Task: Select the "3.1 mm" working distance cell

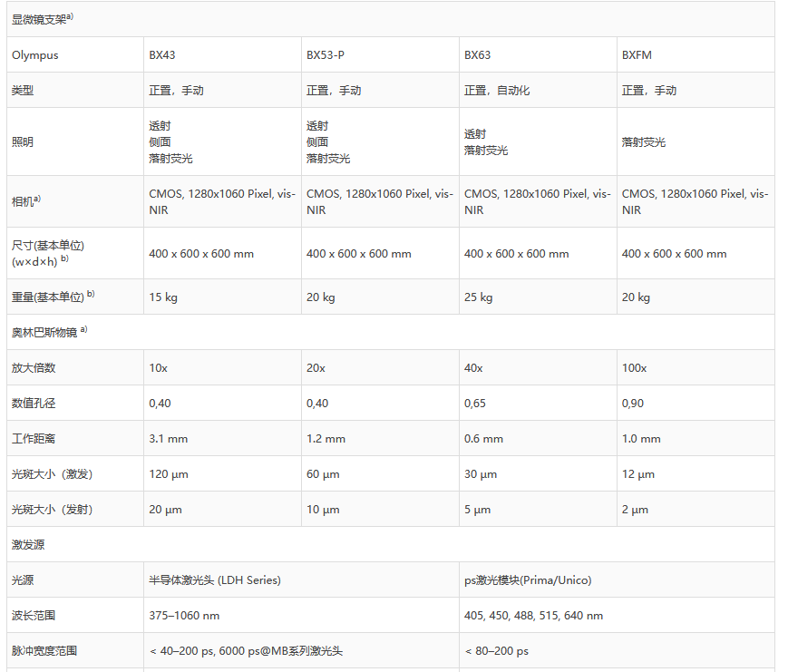Action: pos(168,439)
